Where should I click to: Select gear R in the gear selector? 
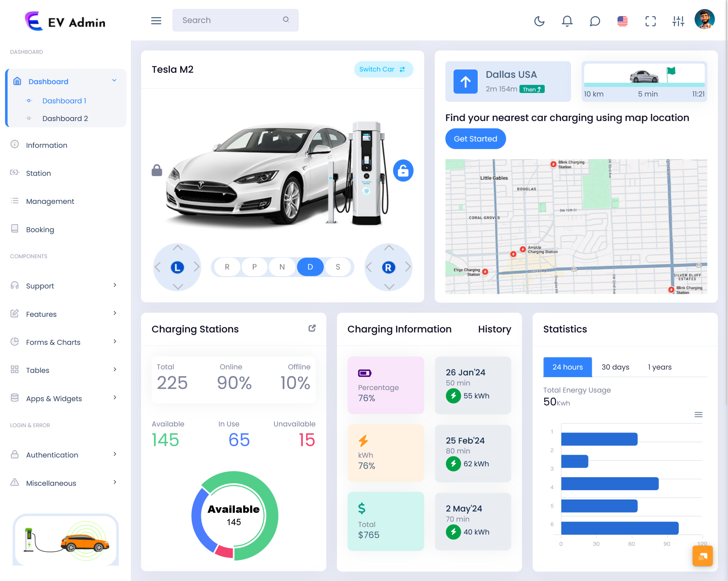227,267
